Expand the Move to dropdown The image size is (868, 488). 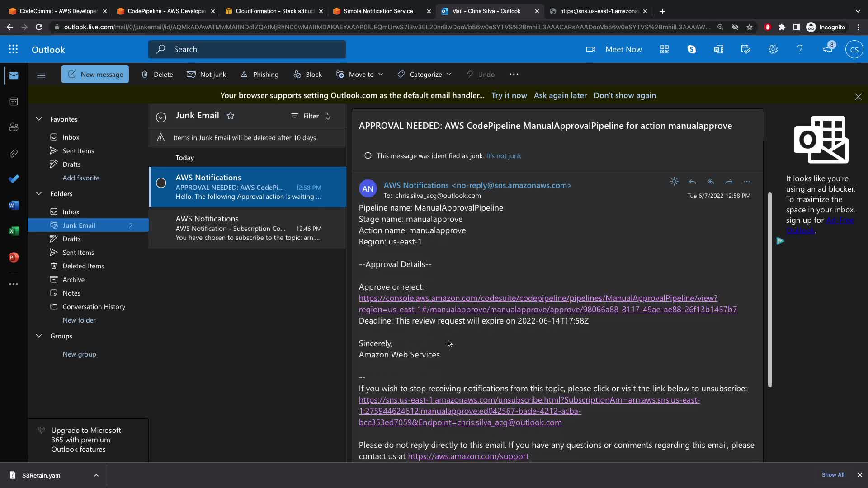360,74
